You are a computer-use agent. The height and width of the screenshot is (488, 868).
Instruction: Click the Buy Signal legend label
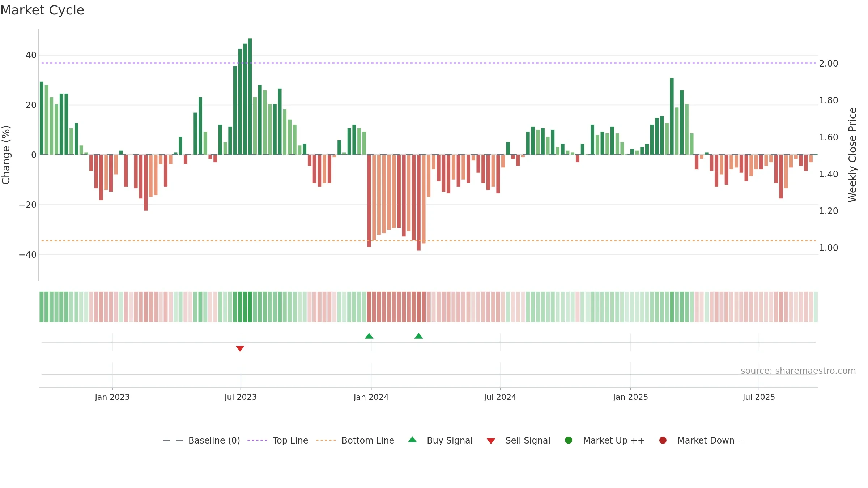click(x=450, y=440)
